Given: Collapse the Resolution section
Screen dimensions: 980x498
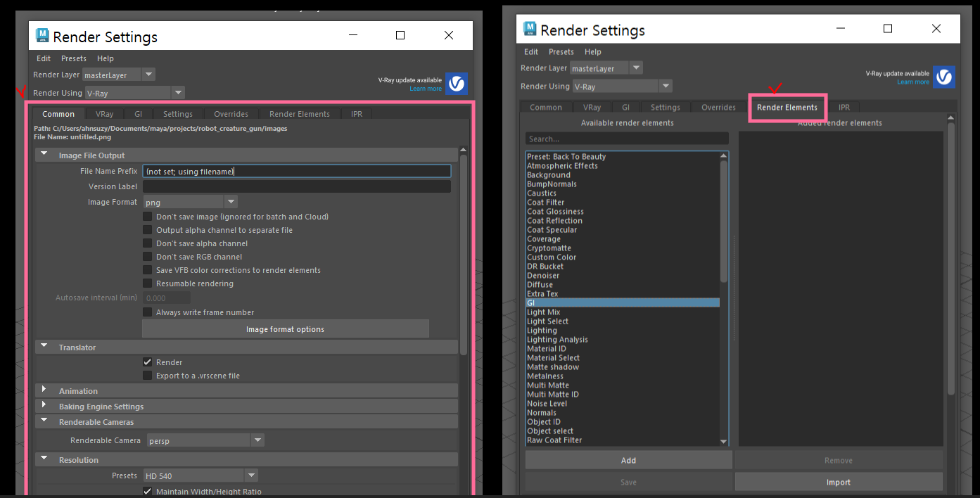Looking at the screenshot, I should 44,459.
